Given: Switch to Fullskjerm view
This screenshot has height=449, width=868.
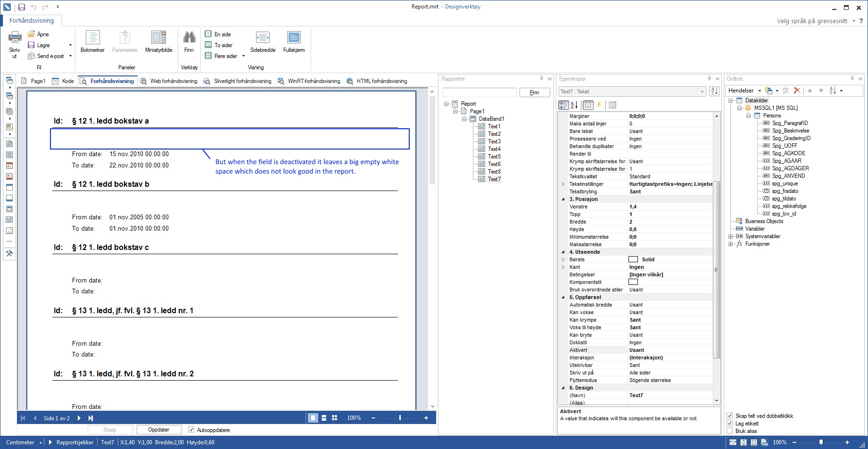Looking at the screenshot, I should (x=294, y=42).
